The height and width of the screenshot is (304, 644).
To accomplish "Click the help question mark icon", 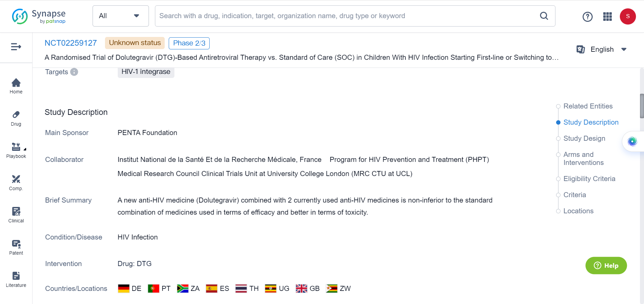I will (587, 16).
